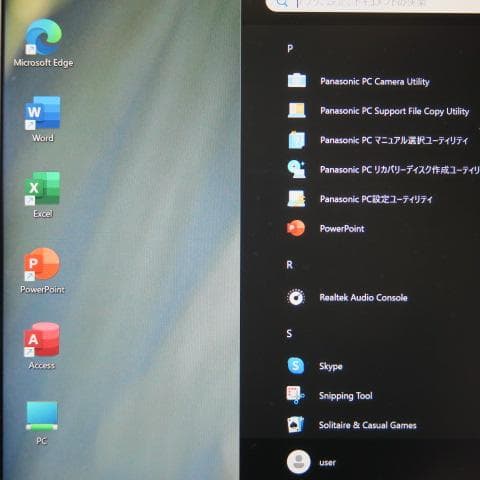Open Panasonic PC マニュアル選択ユーティリティ entry

(394, 140)
